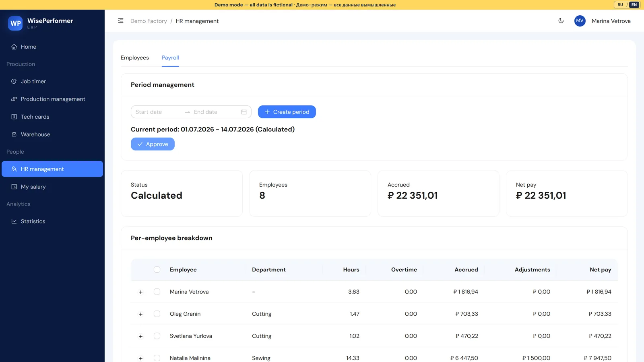644x362 pixels.
Task: Click the Warehouse icon
Action: [x=14, y=134]
